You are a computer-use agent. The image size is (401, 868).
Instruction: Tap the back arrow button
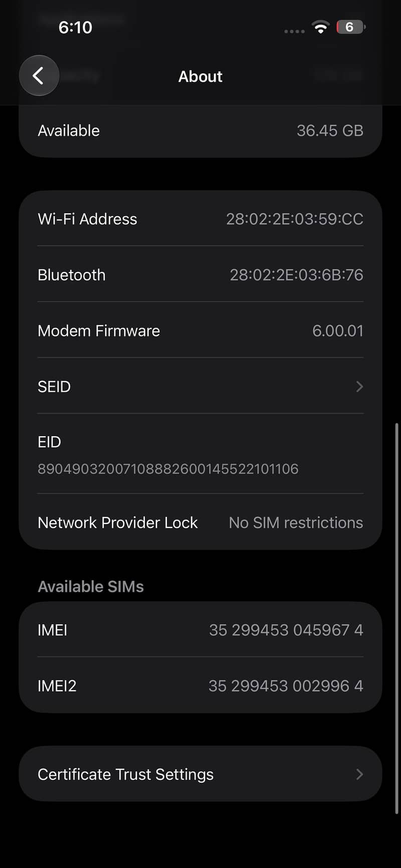pyautogui.click(x=39, y=76)
